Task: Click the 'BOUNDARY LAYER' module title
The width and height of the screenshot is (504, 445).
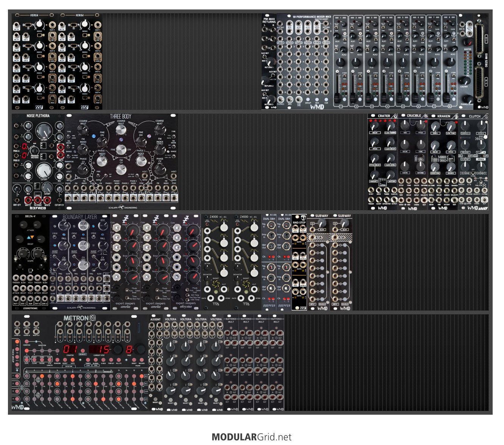Action: click(80, 217)
